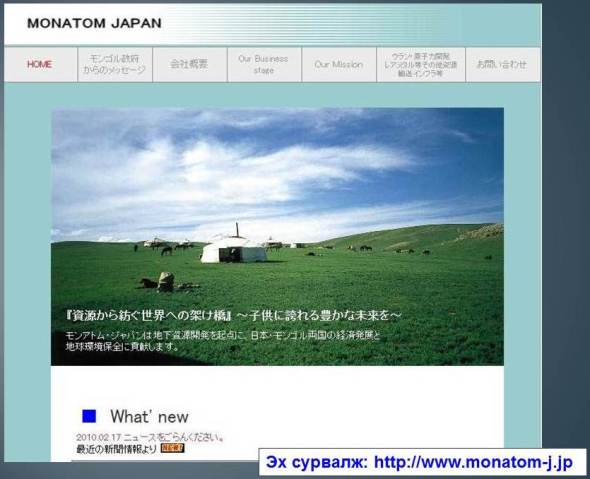Image resolution: width=590 pixels, height=479 pixels.
Task: Click the What' new heading
Action: click(x=149, y=417)
